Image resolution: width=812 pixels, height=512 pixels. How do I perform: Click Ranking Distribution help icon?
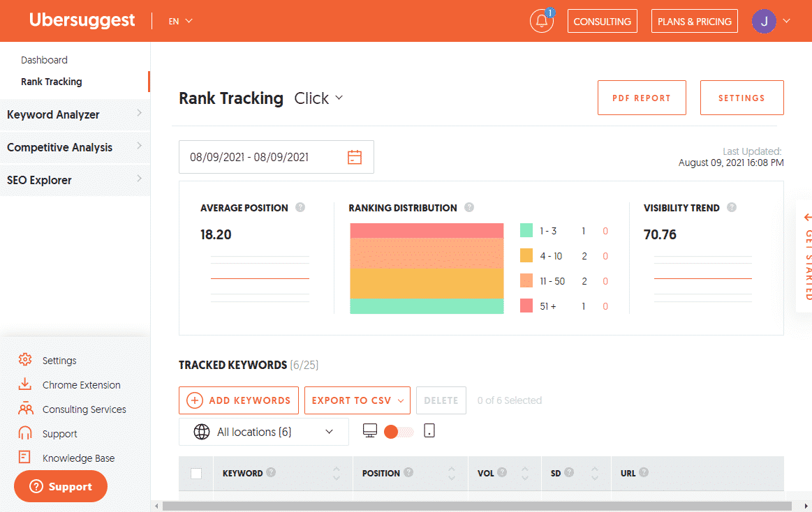pyautogui.click(x=469, y=207)
